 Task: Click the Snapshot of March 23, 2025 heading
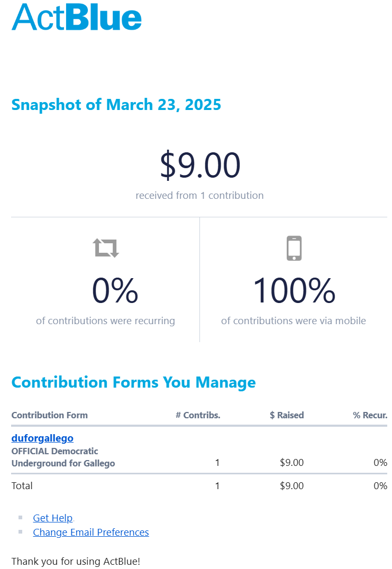pos(116,105)
